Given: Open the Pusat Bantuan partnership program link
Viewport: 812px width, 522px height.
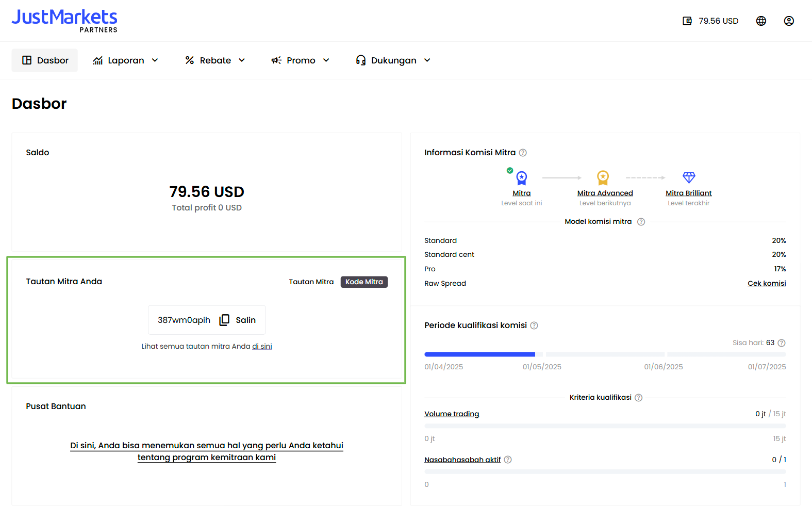Looking at the screenshot, I should [207, 451].
